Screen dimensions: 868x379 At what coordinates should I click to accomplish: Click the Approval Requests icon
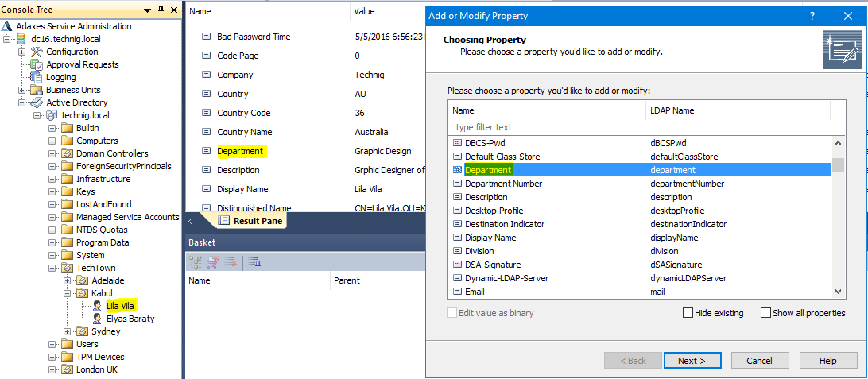point(37,64)
